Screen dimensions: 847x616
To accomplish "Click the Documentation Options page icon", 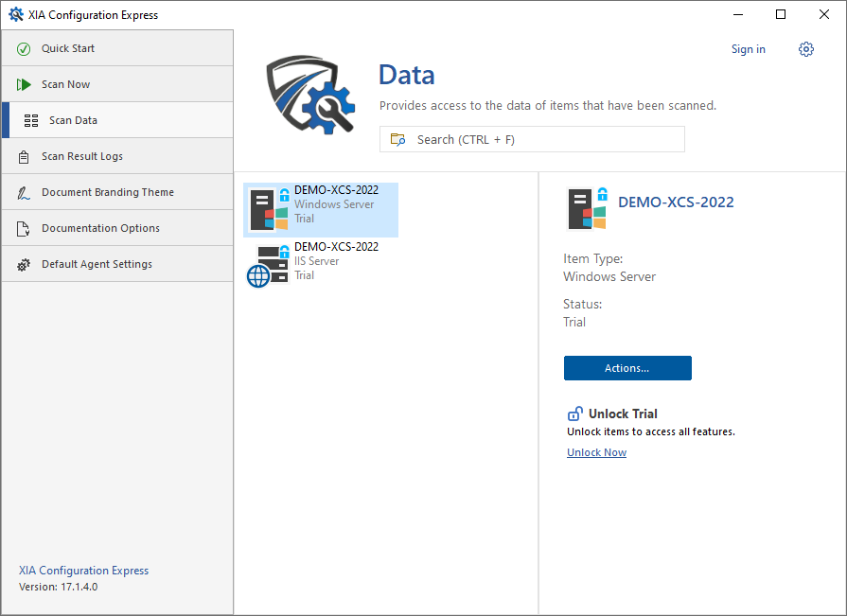I will tap(24, 228).
